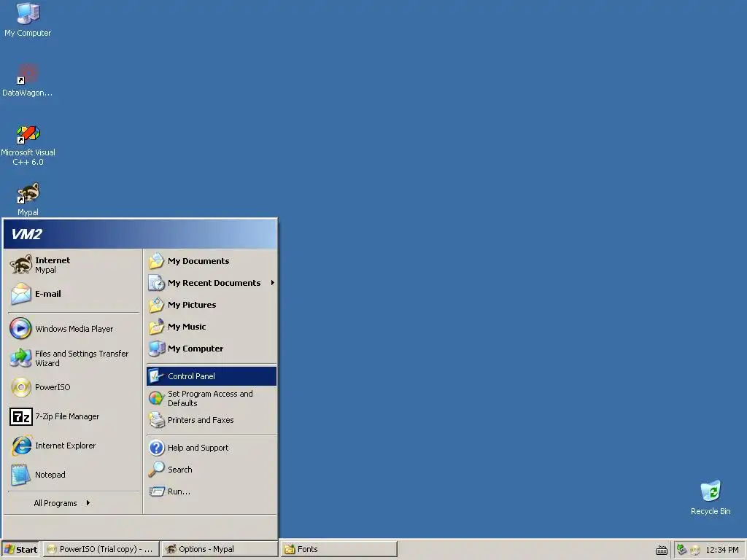Image resolution: width=747 pixels, height=560 pixels.
Task: Open Printers and Faxes
Action: coord(212,420)
